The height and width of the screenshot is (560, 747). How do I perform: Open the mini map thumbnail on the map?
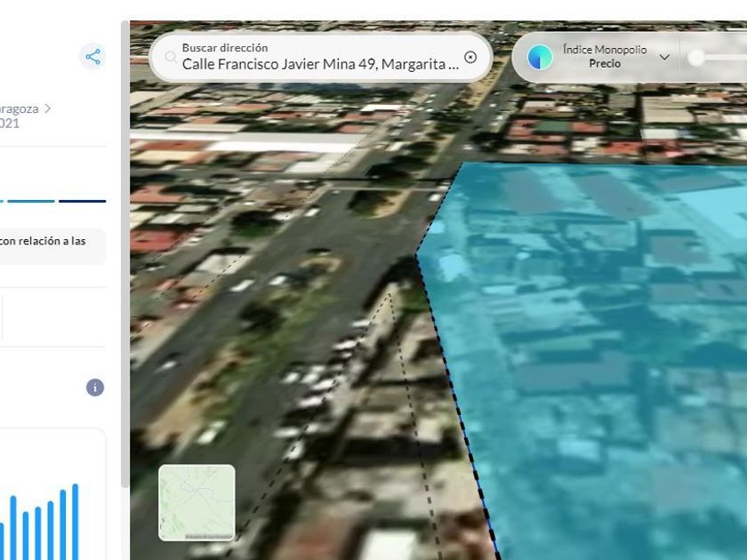point(197,502)
